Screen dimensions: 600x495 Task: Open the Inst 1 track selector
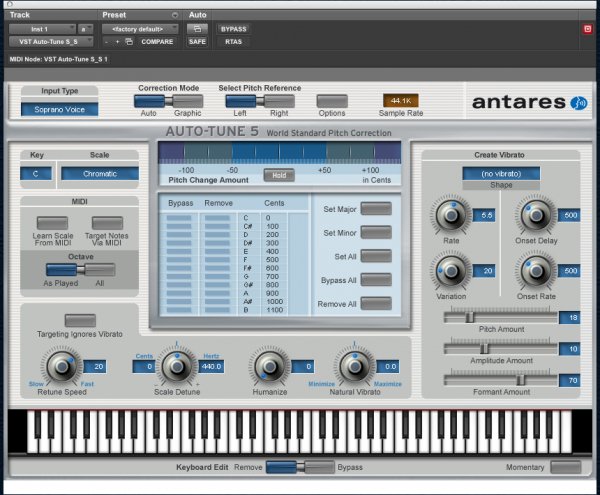(x=42, y=29)
